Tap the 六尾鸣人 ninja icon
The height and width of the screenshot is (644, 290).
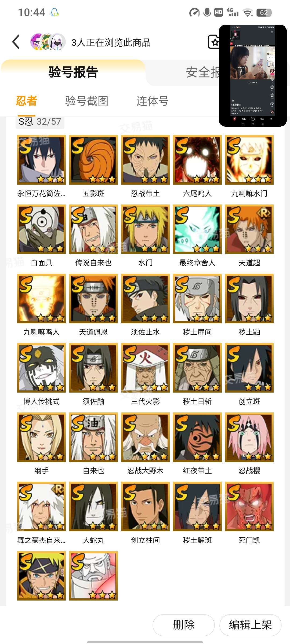pos(197,160)
